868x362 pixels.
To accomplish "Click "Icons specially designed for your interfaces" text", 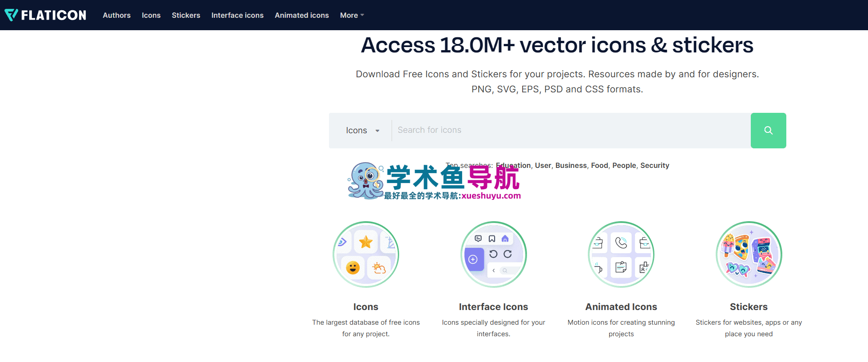I will (x=494, y=328).
